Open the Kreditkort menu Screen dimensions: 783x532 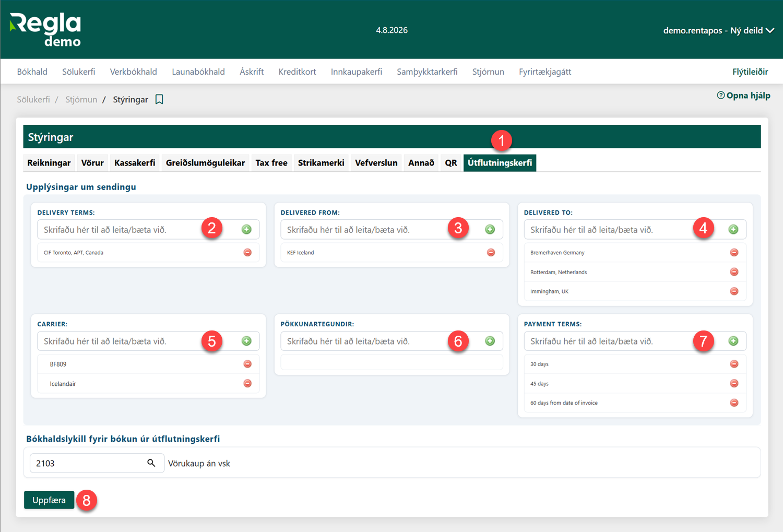coord(298,72)
